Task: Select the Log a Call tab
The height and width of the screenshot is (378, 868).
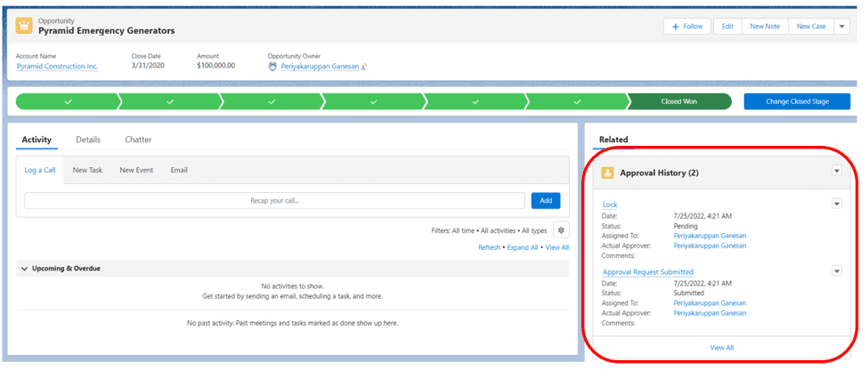Action: [x=40, y=170]
